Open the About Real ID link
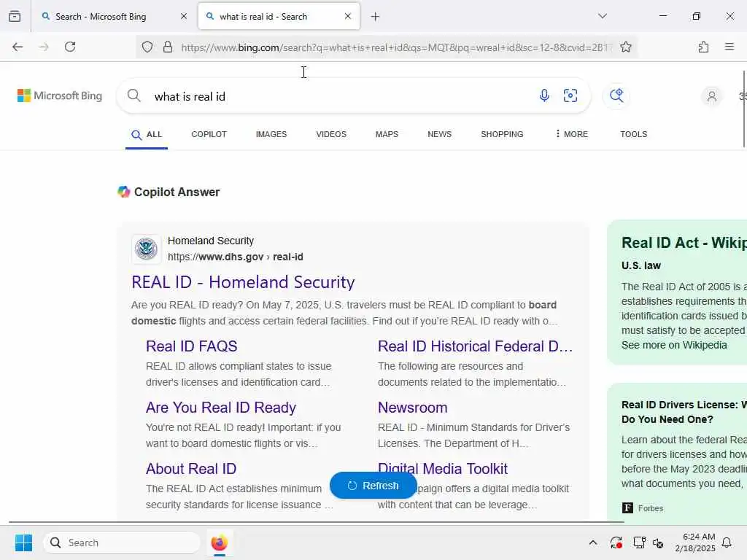Screen dimensions: 747x560 click(191, 469)
